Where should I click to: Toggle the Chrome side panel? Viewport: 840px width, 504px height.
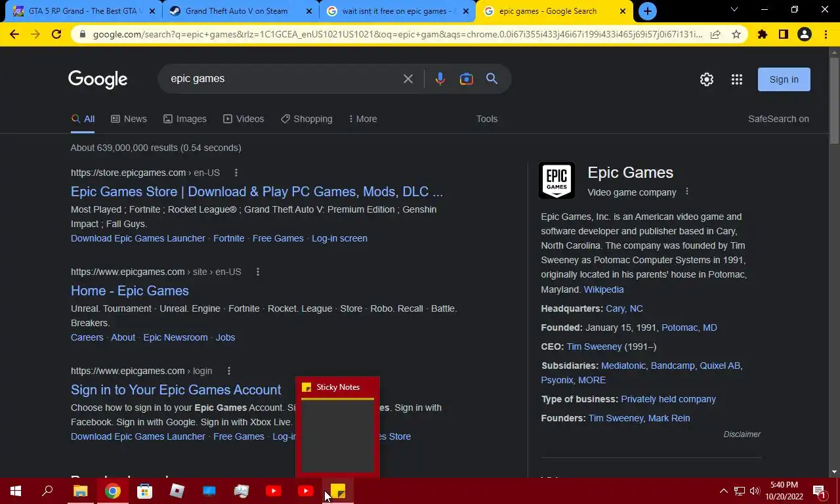pyautogui.click(x=784, y=34)
